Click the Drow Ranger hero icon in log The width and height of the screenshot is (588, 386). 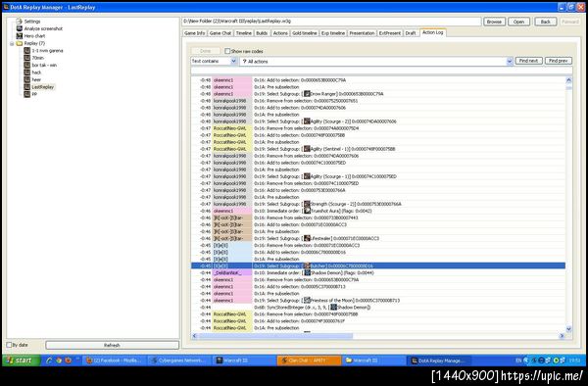tap(307, 94)
